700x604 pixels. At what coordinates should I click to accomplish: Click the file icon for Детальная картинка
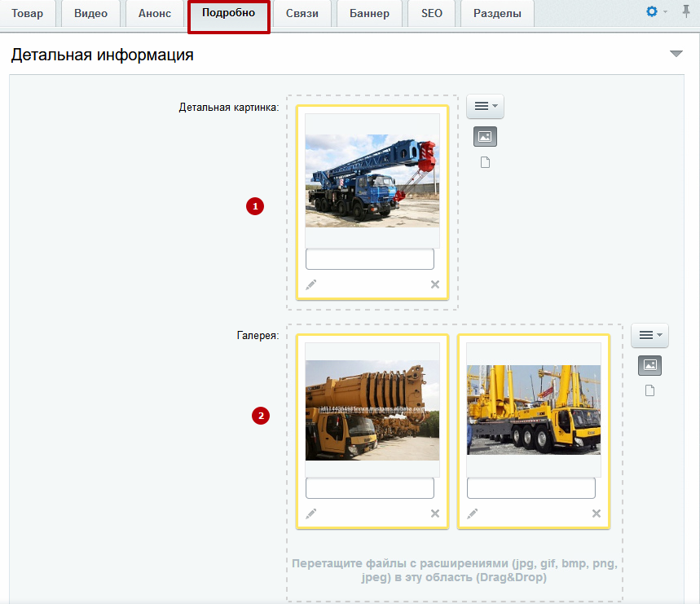pyautogui.click(x=485, y=162)
